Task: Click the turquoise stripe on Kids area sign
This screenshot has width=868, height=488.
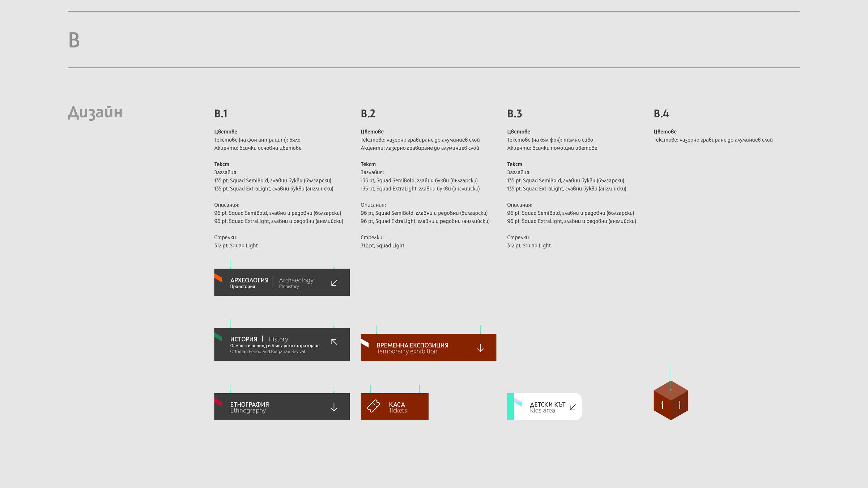Action: [x=510, y=407]
